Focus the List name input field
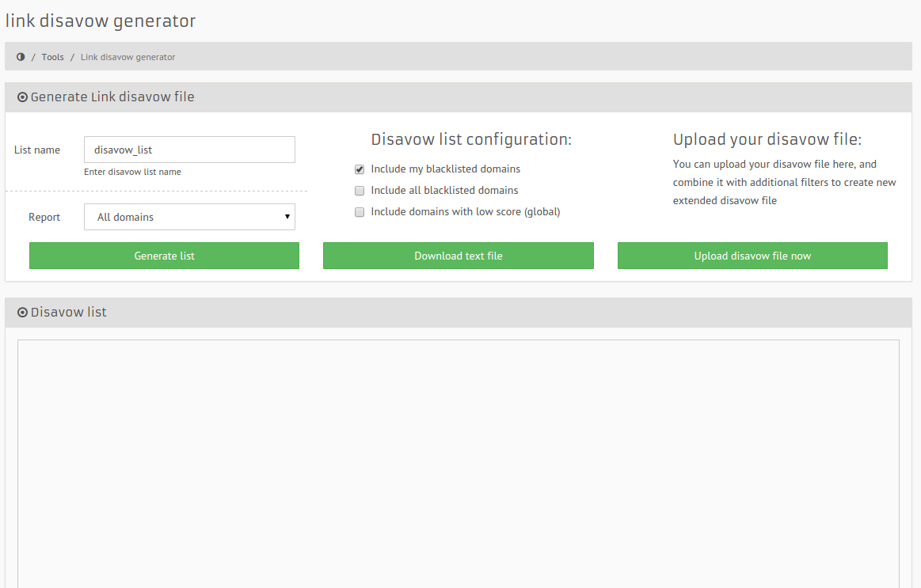The image size is (921, 588). [188, 150]
